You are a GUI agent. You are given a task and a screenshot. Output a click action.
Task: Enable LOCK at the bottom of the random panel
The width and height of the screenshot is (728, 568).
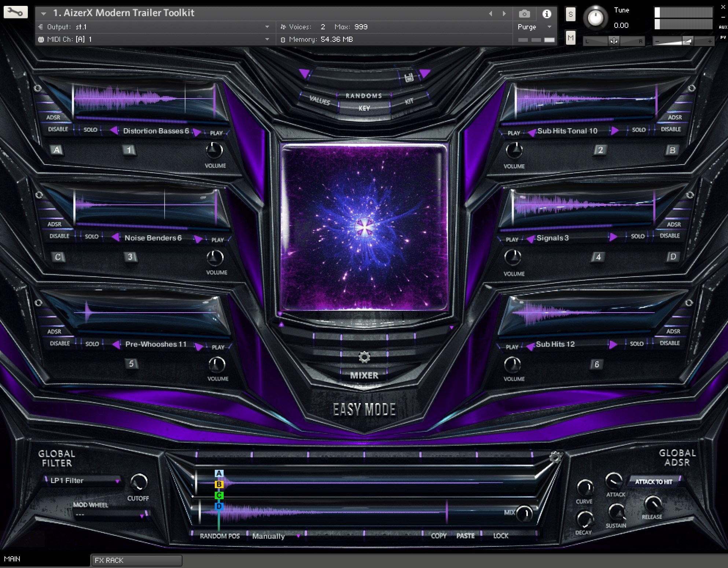pyautogui.click(x=500, y=535)
